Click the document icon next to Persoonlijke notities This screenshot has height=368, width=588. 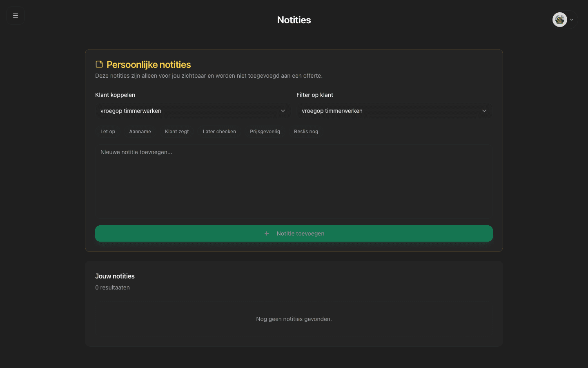[99, 64]
